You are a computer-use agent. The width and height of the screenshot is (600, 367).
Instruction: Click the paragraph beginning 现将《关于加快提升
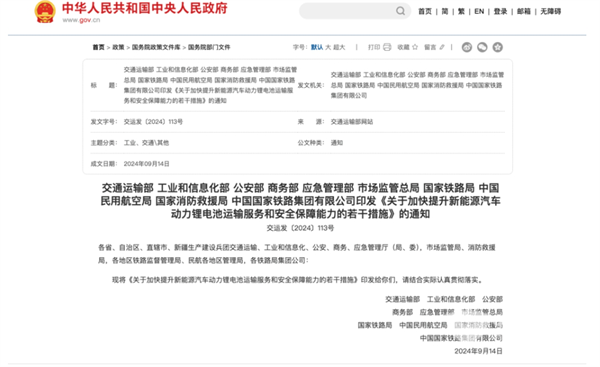(x=298, y=280)
